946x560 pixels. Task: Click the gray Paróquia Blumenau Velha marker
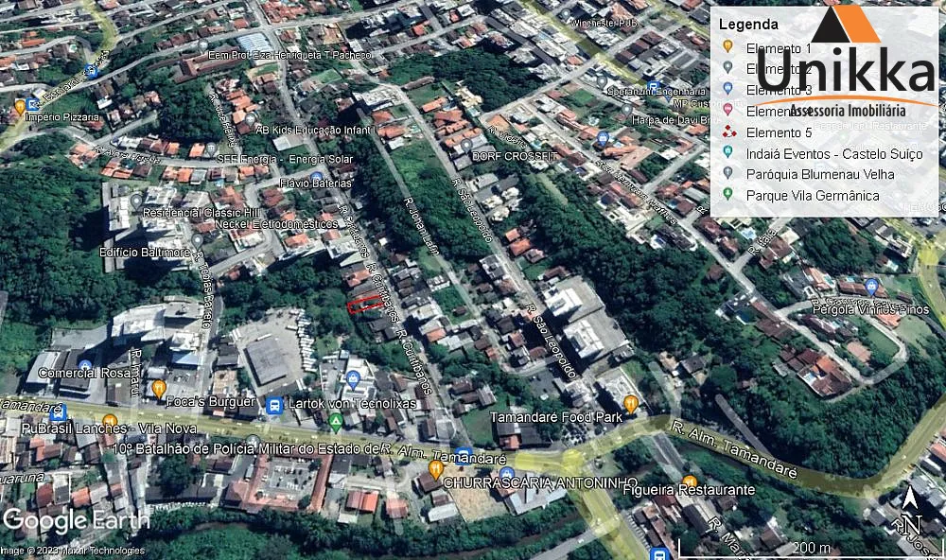pos(728,174)
